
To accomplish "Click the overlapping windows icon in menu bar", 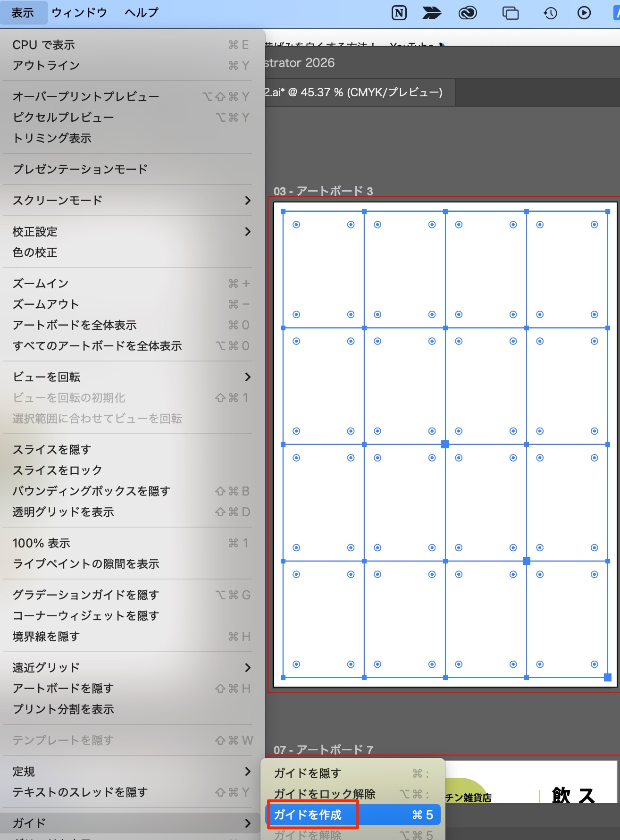I will pos(510,13).
